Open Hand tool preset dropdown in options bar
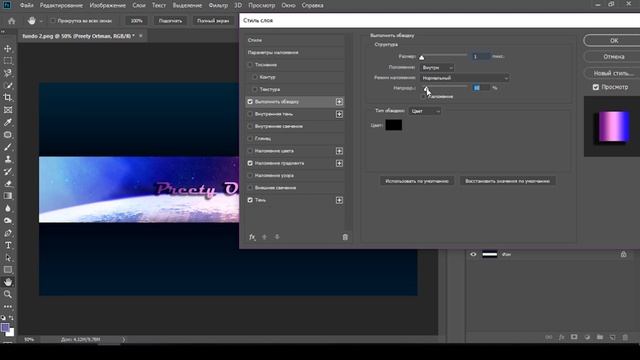The height and width of the screenshot is (360, 640). [41, 21]
